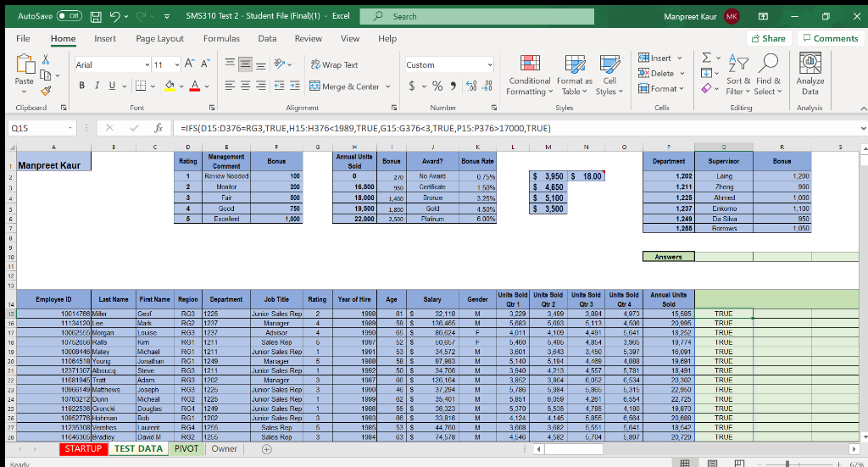Open the Custom number format dropdown
868x467 pixels.
pos(490,64)
